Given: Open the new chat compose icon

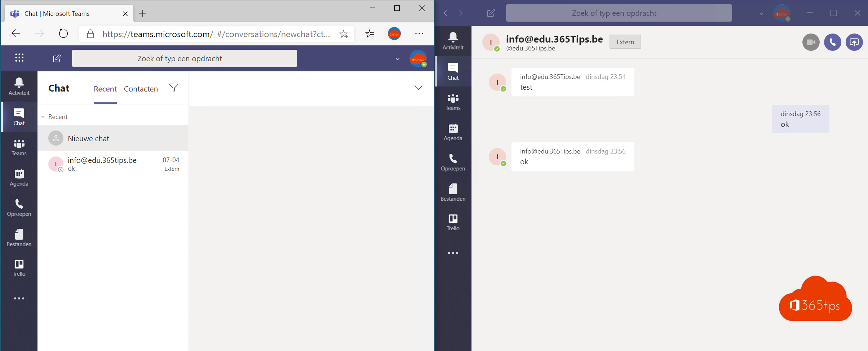Looking at the screenshot, I should [x=57, y=58].
